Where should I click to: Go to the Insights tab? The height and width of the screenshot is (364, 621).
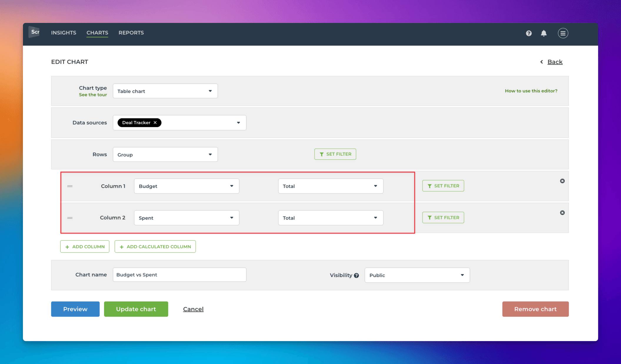pos(64,33)
